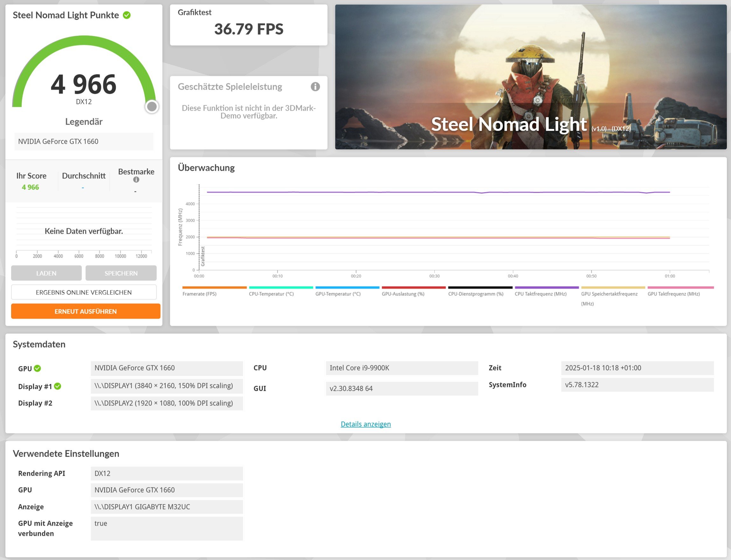Click the LADEN button
Viewport: 731px width, 560px height.
coord(46,273)
